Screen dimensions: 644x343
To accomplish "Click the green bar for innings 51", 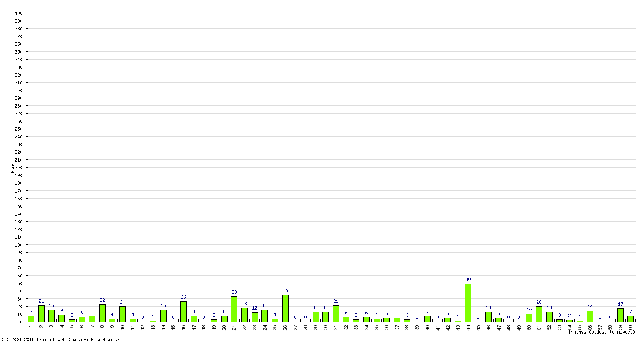I will pos(539,314).
